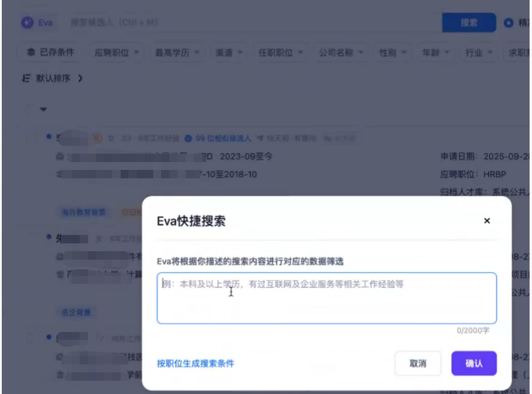Click the similar-candidates icon beside 99
Screen dimensions: 532x394
pos(188,138)
